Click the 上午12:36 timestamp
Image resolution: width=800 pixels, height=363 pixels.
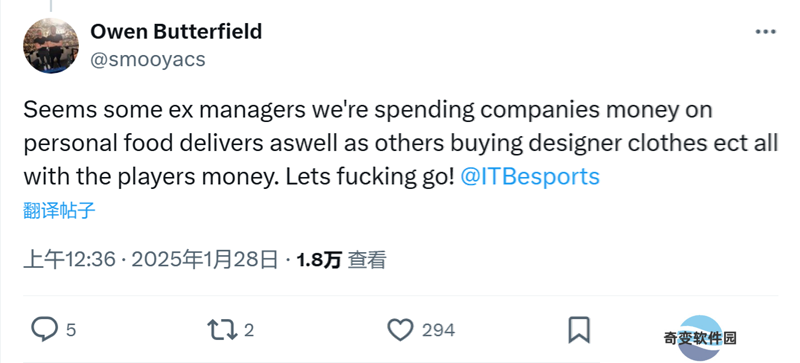point(70,260)
